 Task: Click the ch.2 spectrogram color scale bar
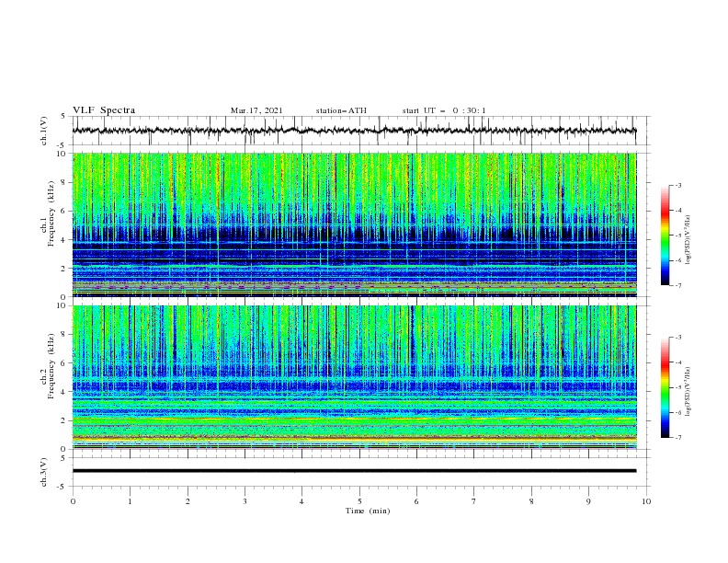665,387
